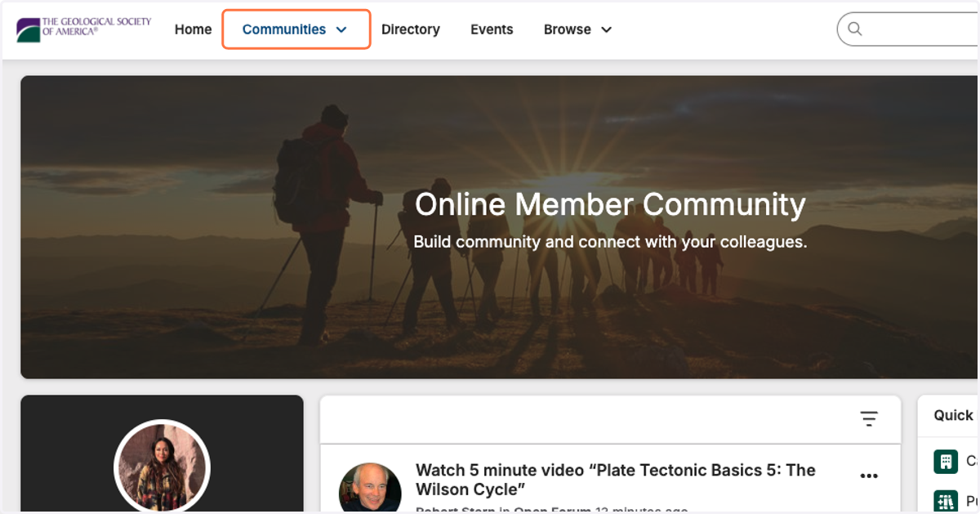
Task: Click the Geological Society of America logo
Action: pyautogui.click(x=84, y=29)
